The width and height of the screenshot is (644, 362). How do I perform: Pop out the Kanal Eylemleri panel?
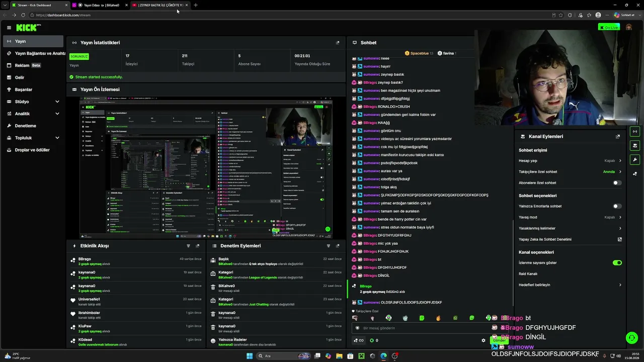pos(618,136)
